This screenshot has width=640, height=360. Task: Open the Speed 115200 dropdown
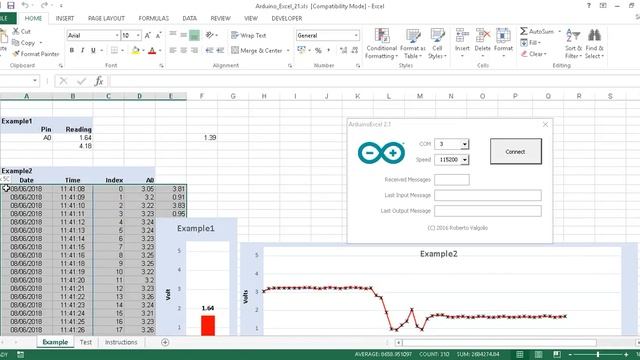pyautogui.click(x=464, y=160)
